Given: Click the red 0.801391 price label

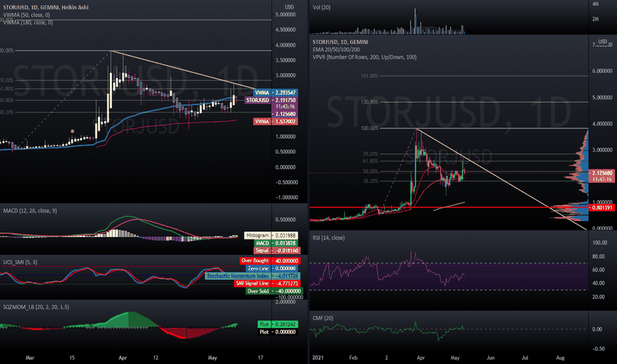Looking at the screenshot, I should pos(601,207).
